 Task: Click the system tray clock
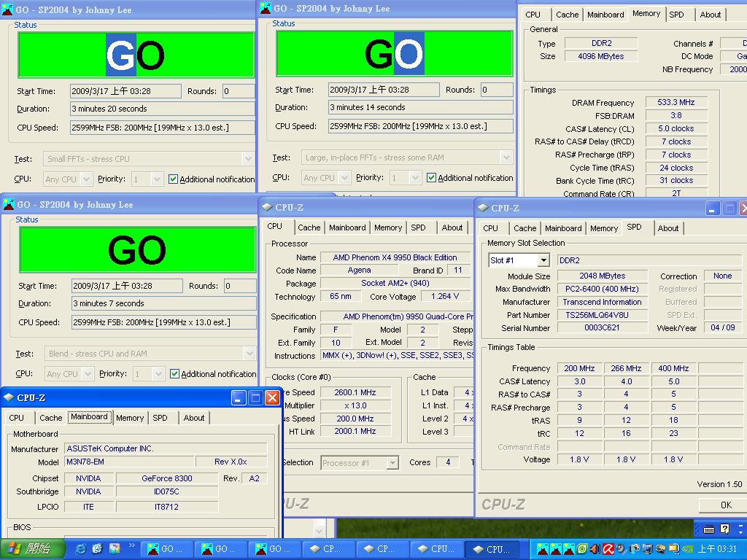717,549
